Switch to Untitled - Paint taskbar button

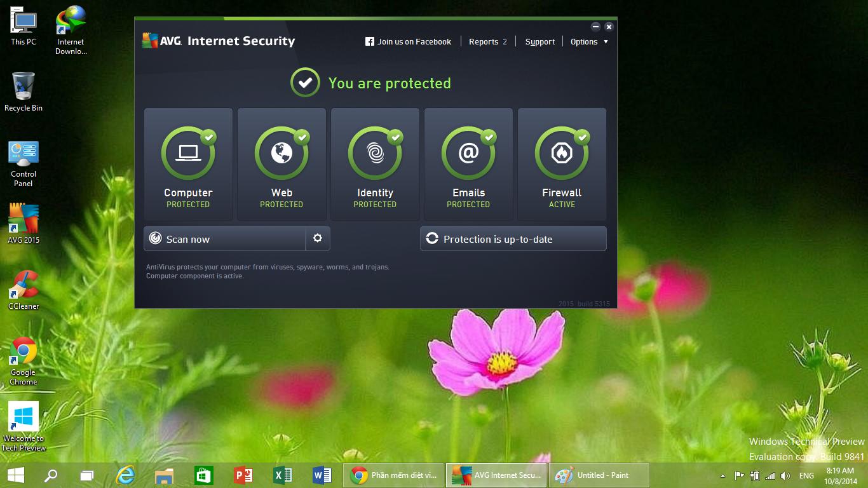coord(599,475)
